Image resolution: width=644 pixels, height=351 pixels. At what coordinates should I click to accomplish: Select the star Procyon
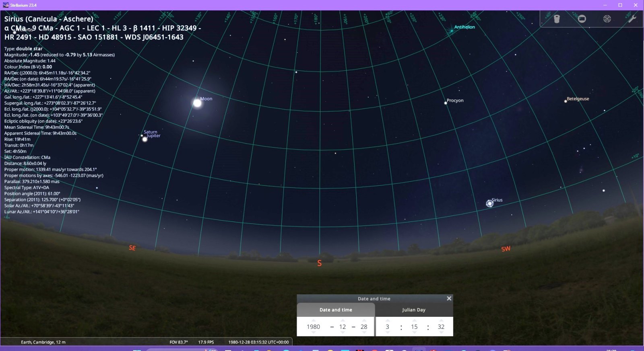pyautogui.click(x=446, y=103)
